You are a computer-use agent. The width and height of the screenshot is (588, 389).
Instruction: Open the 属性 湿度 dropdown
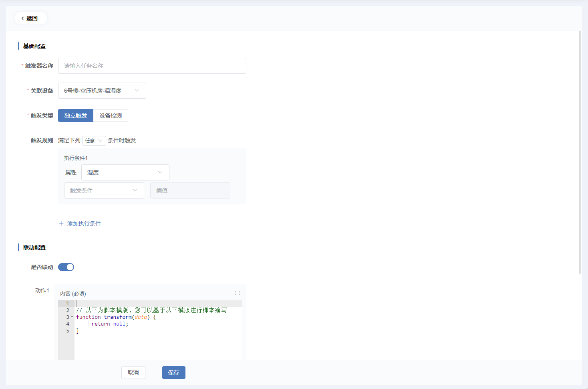click(x=125, y=172)
